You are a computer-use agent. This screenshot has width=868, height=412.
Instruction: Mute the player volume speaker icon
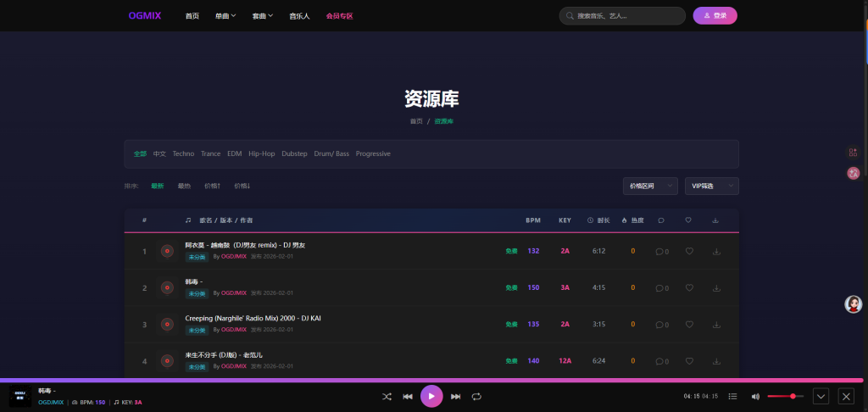pyautogui.click(x=755, y=397)
